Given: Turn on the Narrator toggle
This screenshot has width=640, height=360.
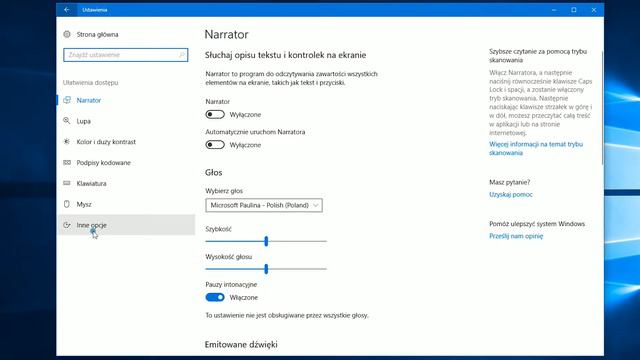Looking at the screenshot, I should click(215, 114).
